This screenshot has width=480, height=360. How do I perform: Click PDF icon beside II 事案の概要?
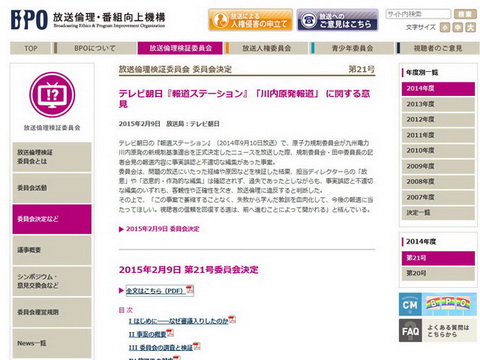coord(170,333)
